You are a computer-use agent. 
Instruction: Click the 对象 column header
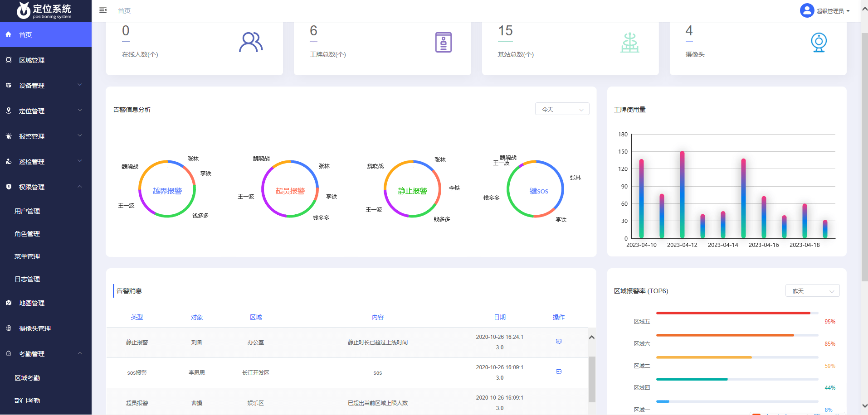point(197,317)
